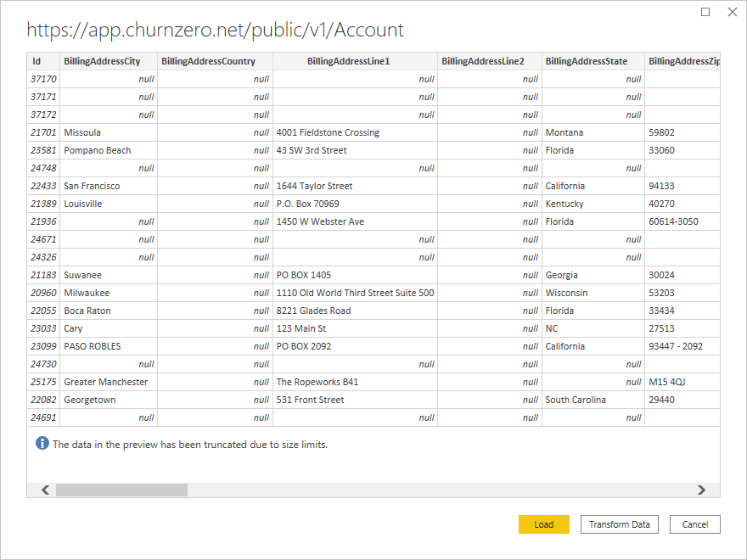This screenshot has height=560, width=747.
Task: Select the Id column header
Action: click(43, 61)
